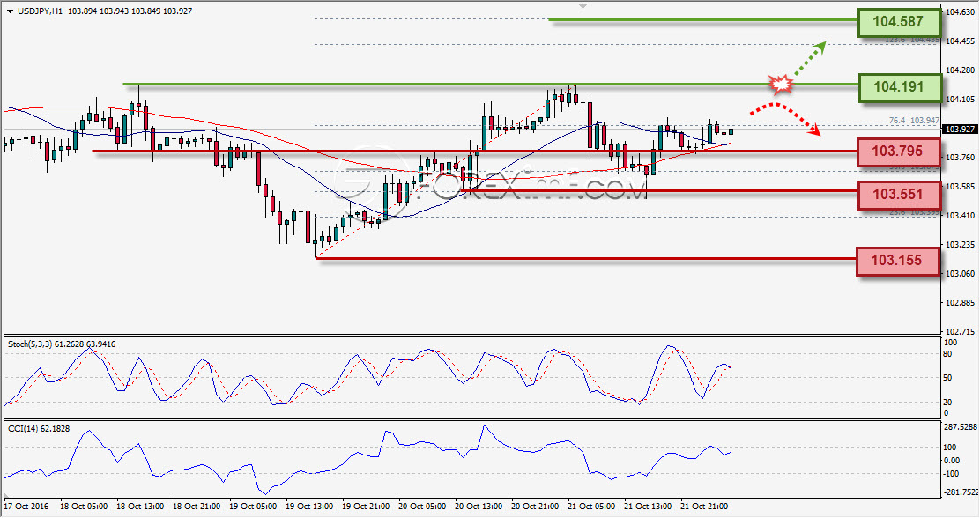Click the red breakout starburst marker

point(781,84)
